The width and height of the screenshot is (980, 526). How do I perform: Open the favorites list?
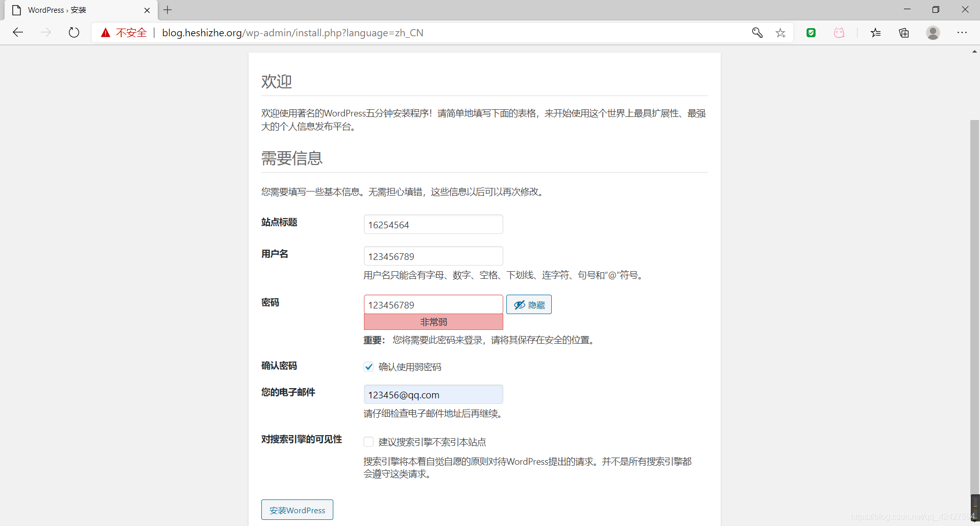coord(876,33)
